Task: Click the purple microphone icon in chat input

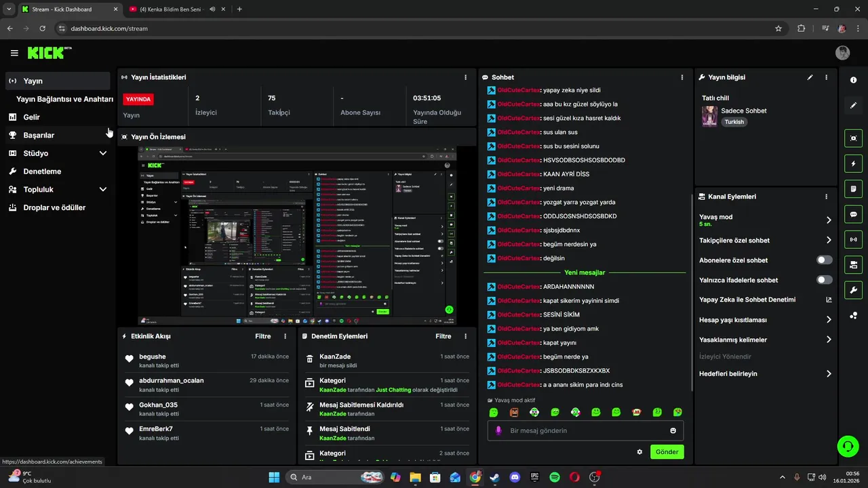Action: 498,430
